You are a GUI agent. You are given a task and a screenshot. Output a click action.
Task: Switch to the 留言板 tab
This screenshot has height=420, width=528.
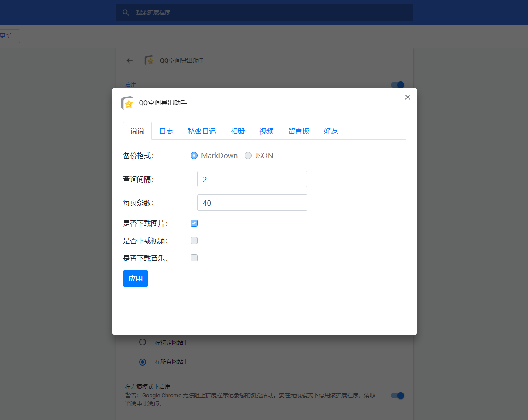tap(299, 131)
